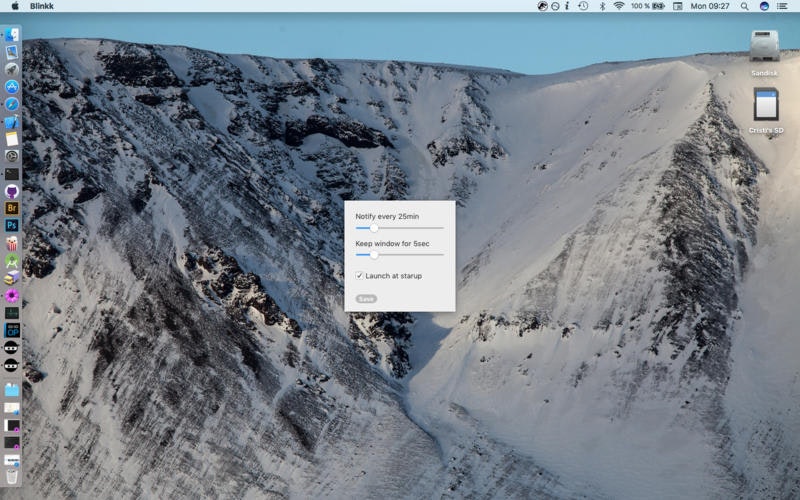Open the Blinkk app menu in menu bar
This screenshot has height=500, width=800.
point(42,6)
